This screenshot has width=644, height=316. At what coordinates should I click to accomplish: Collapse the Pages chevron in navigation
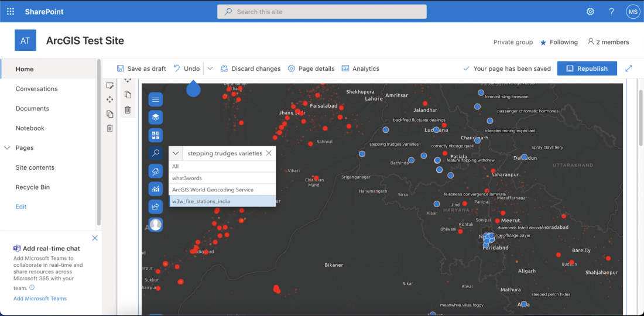tap(7, 147)
